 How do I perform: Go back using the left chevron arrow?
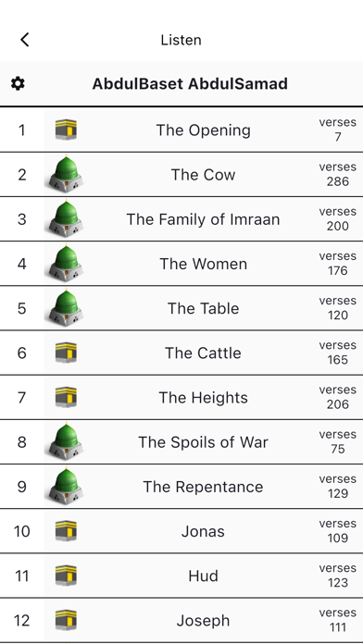[x=25, y=40]
